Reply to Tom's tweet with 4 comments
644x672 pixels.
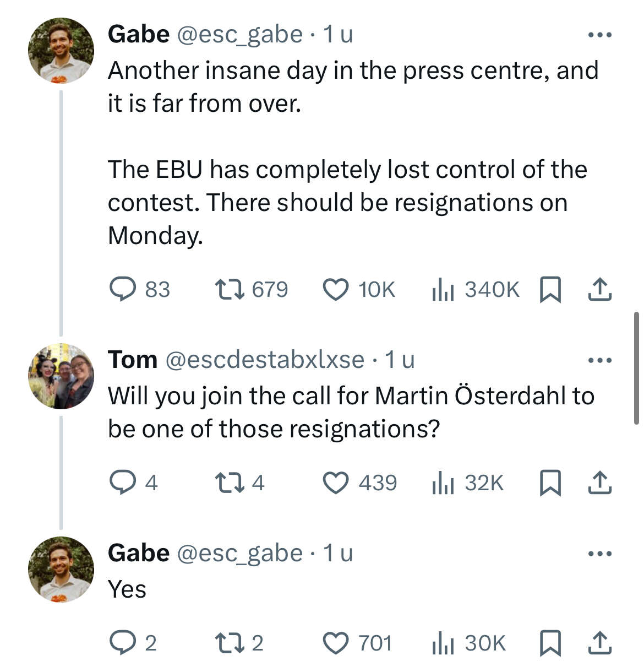tap(123, 483)
